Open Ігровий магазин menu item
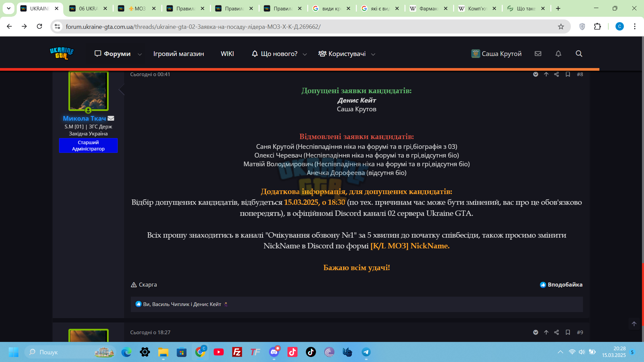Screen dimensions: 644x362 click(178, 54)
